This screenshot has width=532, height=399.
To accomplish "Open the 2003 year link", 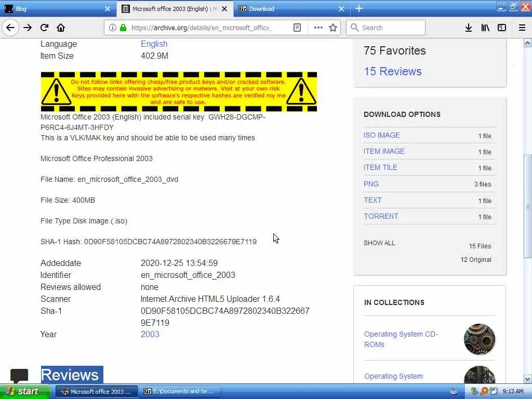I will [150, 334].
